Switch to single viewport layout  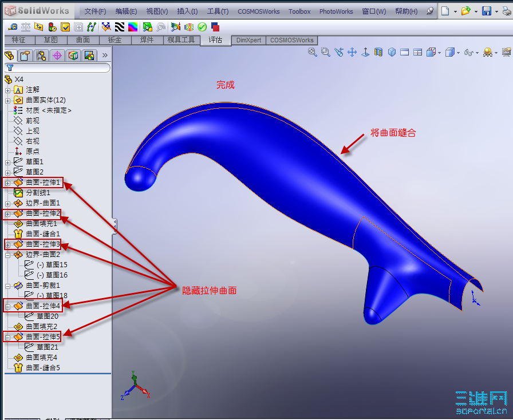(405, 52)
